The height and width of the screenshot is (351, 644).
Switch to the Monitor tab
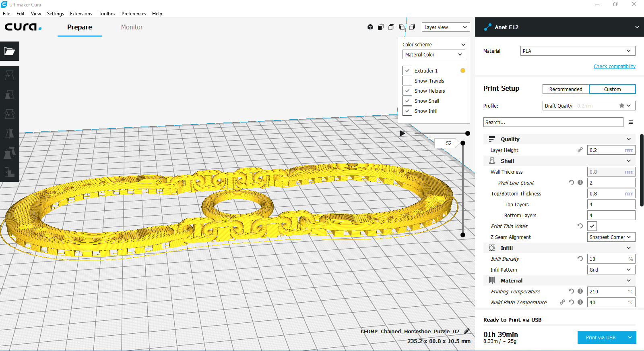[132, 27]
